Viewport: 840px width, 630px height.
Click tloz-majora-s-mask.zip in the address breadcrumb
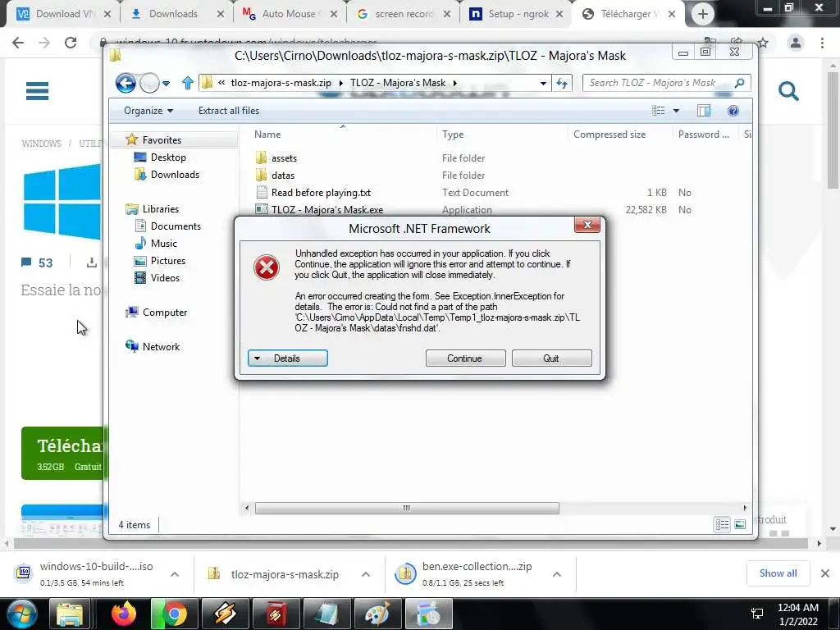coord(281,83)
